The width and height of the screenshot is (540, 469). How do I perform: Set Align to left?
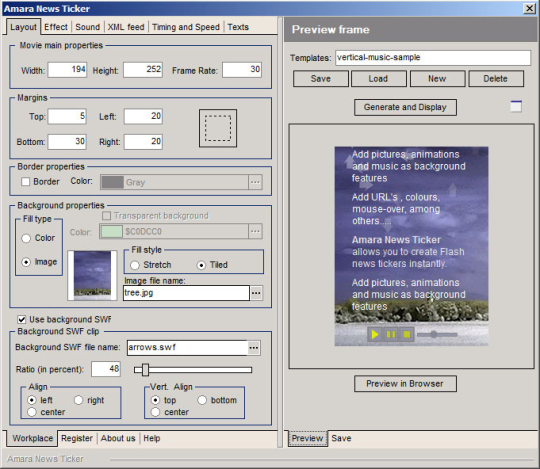pos(32,400)
